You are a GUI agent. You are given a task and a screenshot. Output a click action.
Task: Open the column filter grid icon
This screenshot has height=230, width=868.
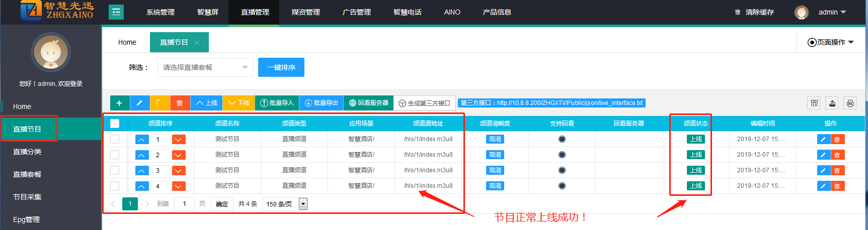point(814,103)
